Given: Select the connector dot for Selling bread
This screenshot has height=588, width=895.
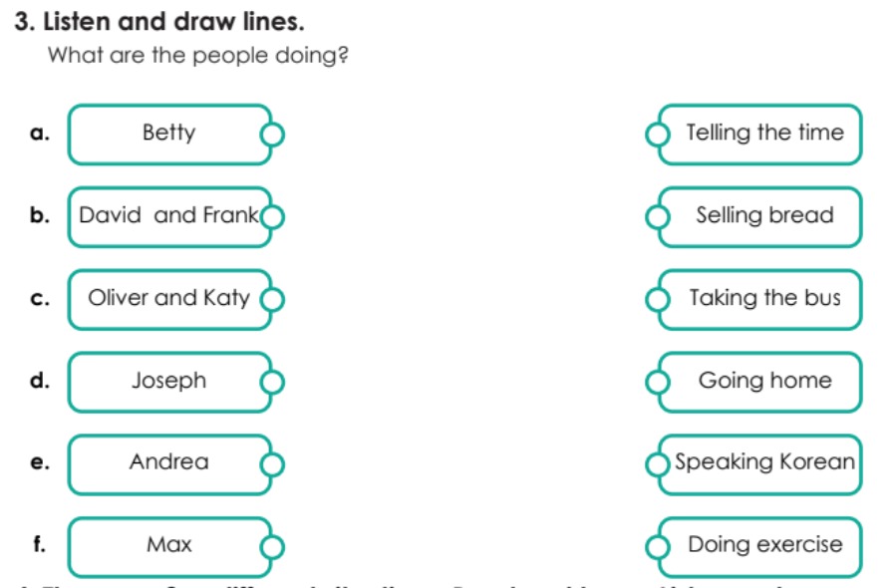Looking at the screenshot, I should coord(658,217).
